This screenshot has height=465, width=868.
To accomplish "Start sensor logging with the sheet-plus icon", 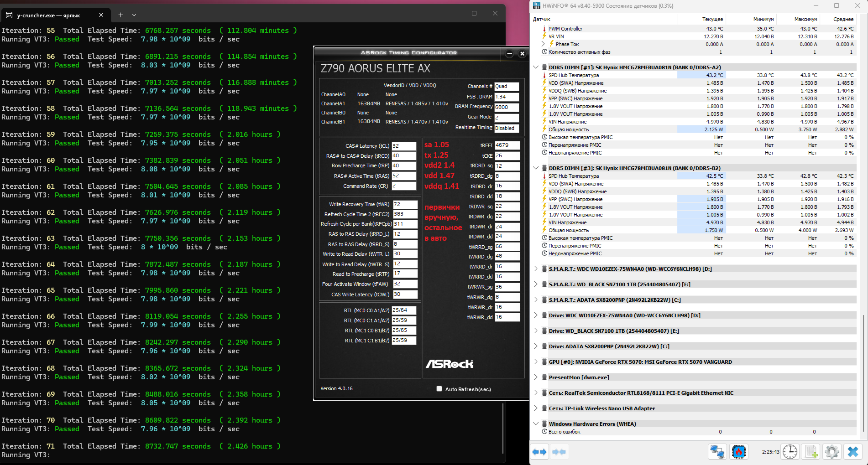I will (811, 452).
